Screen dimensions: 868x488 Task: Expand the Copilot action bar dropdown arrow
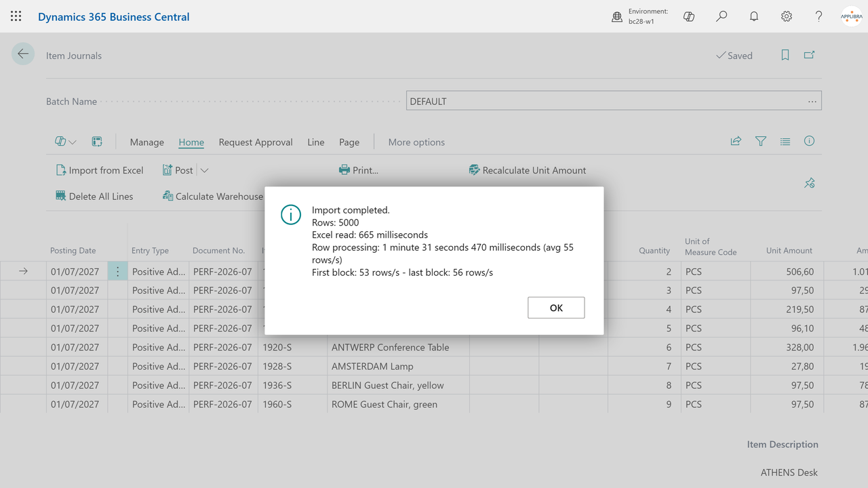pos(73,142)
